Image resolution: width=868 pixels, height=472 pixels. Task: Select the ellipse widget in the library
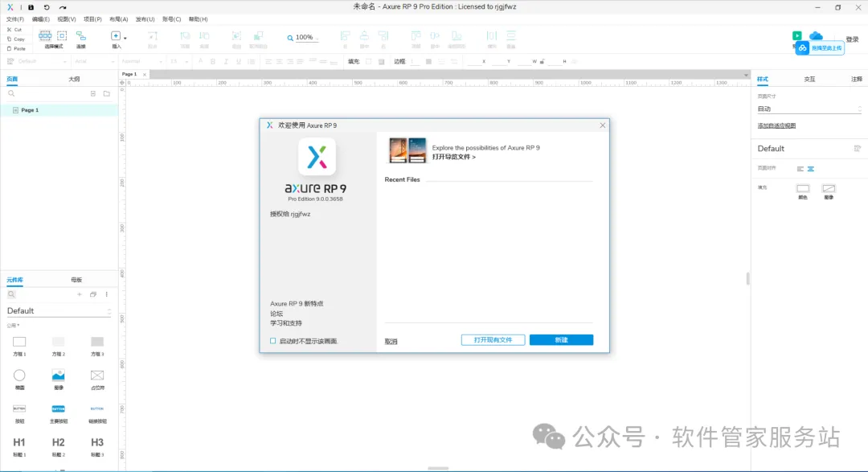point(19,380)
